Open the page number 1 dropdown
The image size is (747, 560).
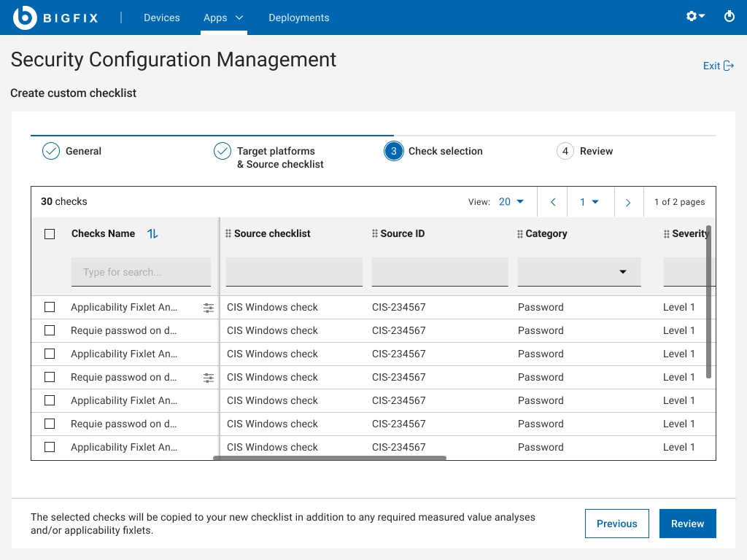[x=589, y=202]
